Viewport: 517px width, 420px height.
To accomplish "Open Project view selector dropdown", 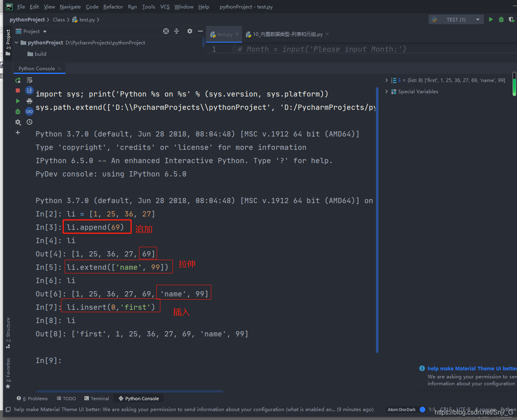I will tap(32, 31).
